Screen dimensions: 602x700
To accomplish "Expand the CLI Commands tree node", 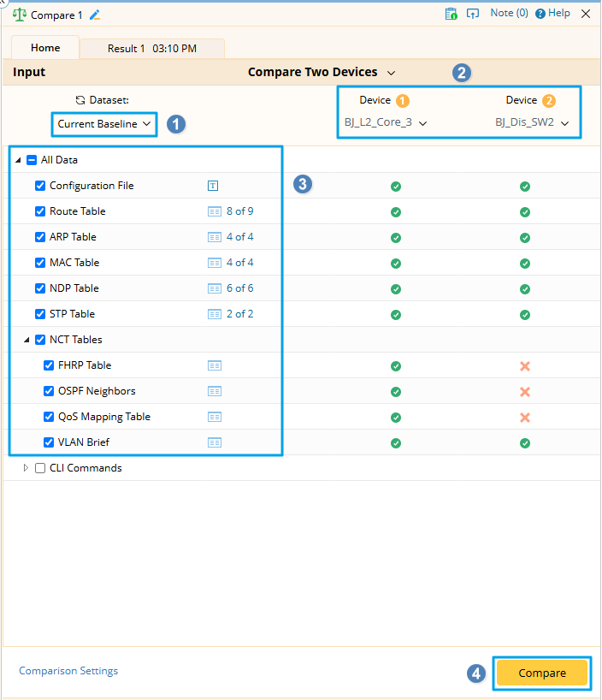I will pos(27,468).
